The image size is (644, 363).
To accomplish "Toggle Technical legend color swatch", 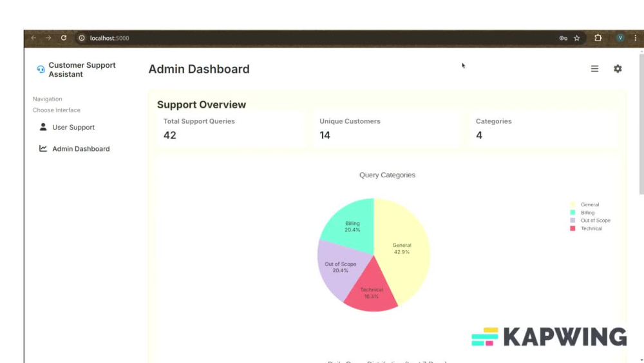I will tap(573, 228).
